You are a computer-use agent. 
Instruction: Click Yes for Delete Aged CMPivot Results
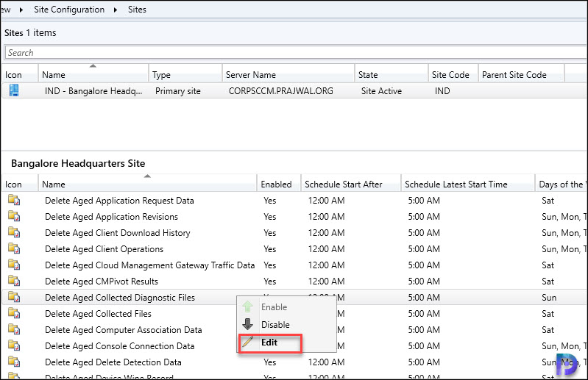pyautogui.click(x=269, y=282)
